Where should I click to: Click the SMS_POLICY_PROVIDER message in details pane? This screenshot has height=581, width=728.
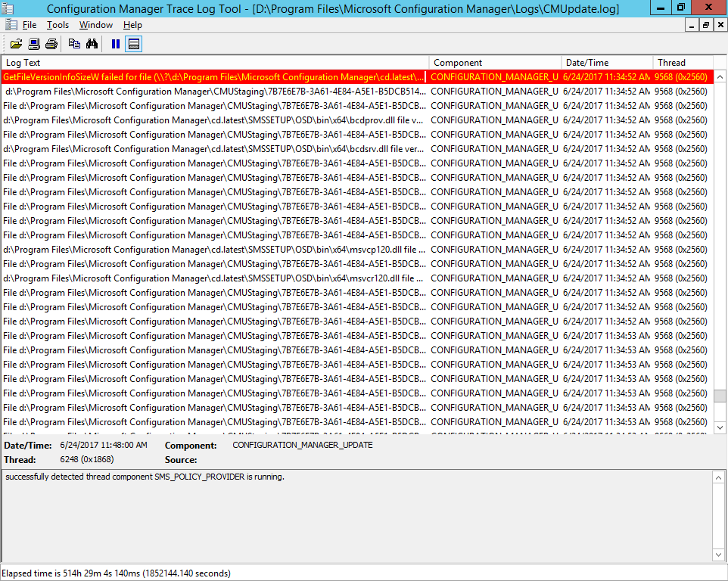pos(145,477)
